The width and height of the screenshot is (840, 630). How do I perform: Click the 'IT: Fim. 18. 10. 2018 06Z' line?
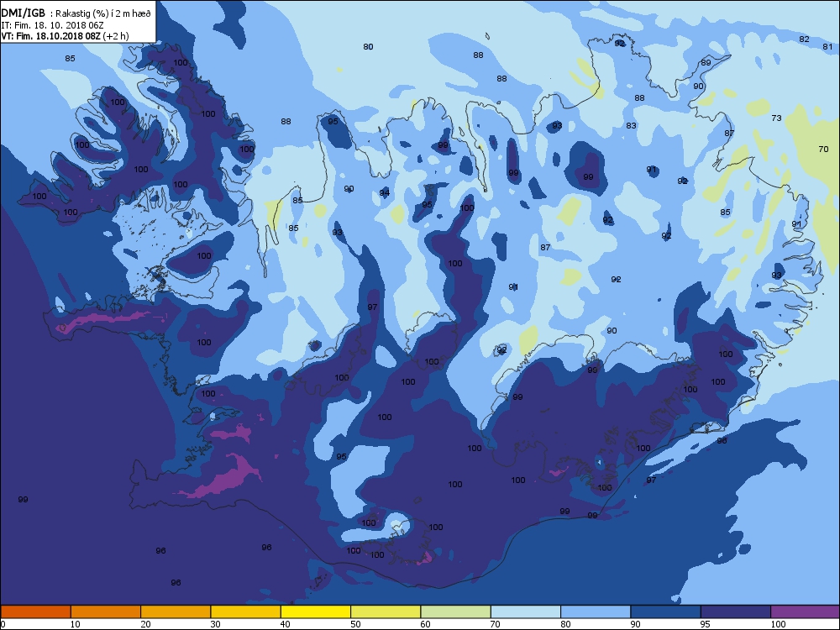click(x=52, y=25)
